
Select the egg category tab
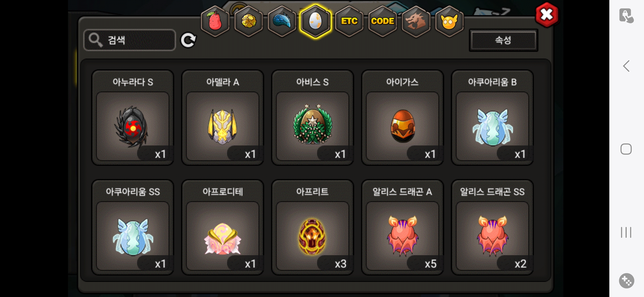[315, 21]
